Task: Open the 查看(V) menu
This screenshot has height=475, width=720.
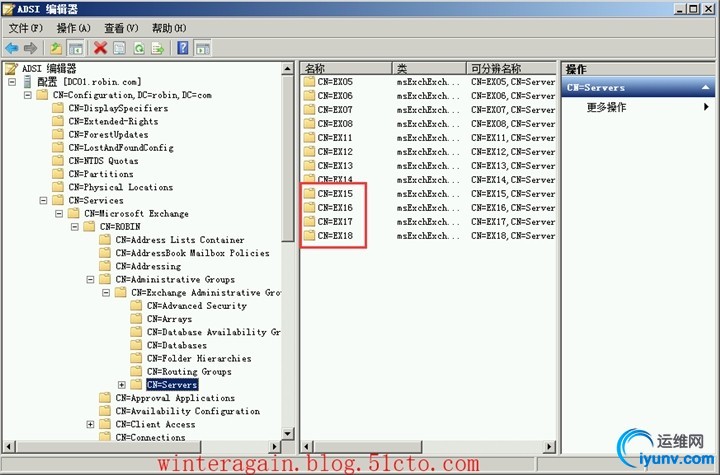Action: tap(121, 28)
